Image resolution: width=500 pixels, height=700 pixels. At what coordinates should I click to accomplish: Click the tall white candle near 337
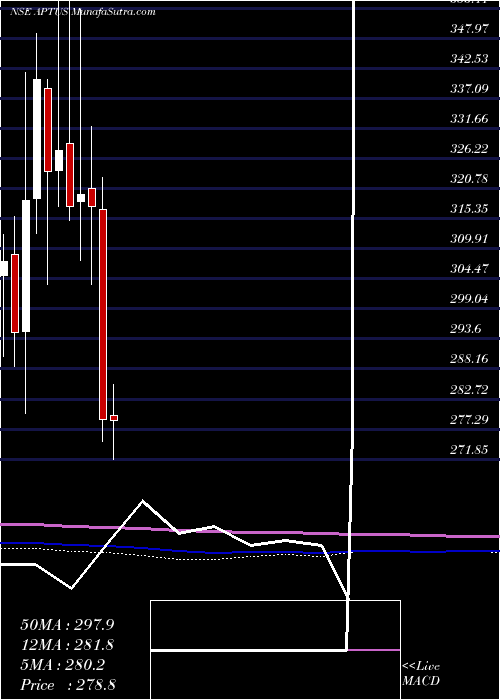(x=37, y=139)
